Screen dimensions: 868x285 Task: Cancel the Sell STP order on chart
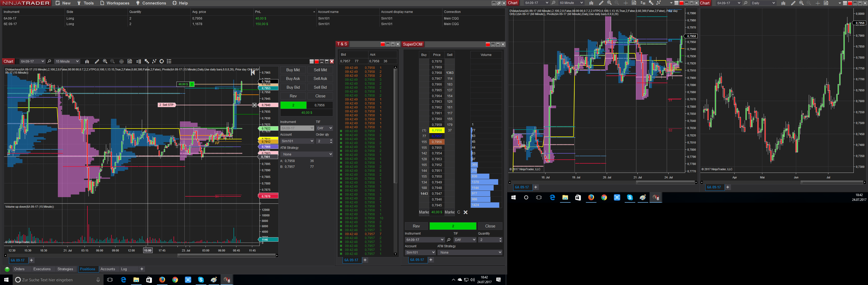tap(254, 105)
